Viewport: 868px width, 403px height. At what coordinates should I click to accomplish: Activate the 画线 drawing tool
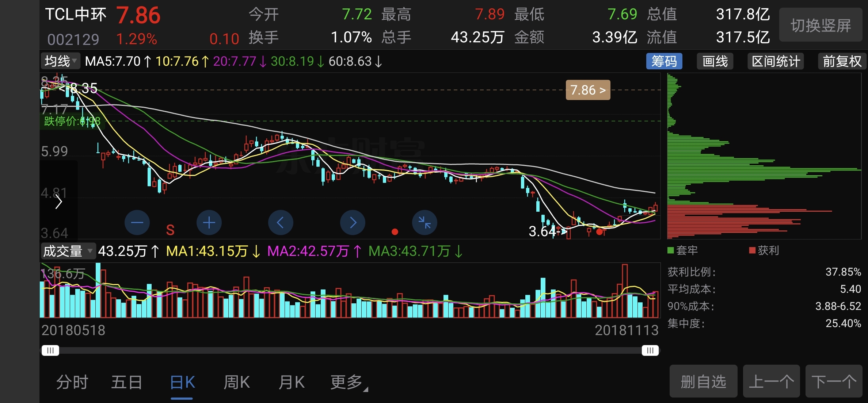coord(715,61)
